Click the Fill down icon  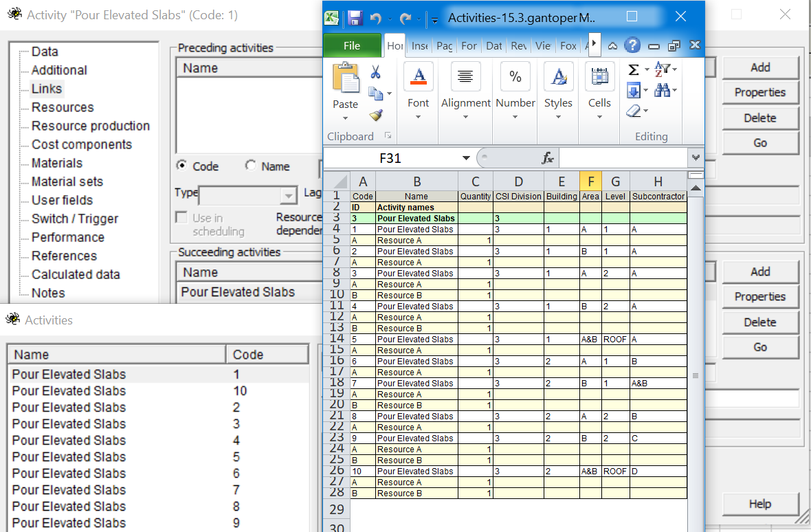634,91
